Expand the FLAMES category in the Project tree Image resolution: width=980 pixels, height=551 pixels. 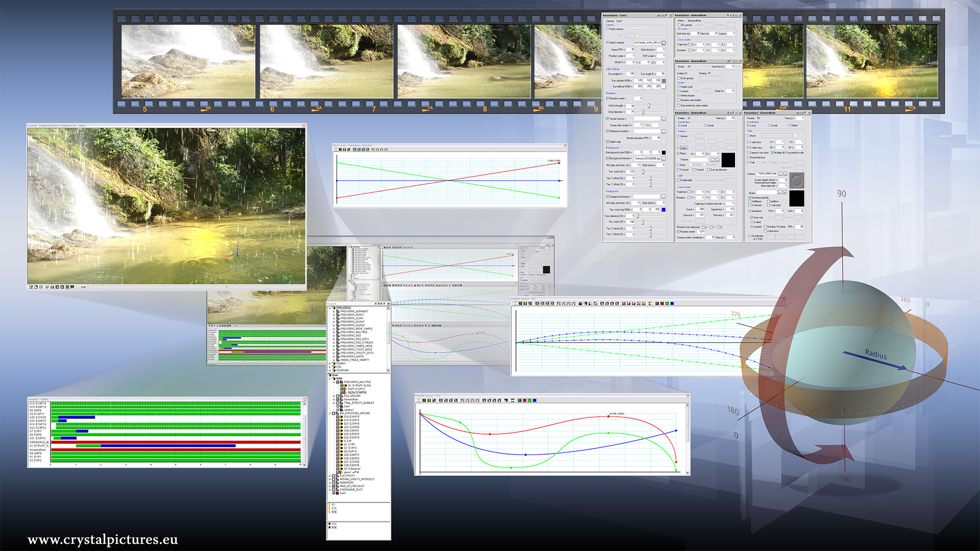[x=330, y=364]
